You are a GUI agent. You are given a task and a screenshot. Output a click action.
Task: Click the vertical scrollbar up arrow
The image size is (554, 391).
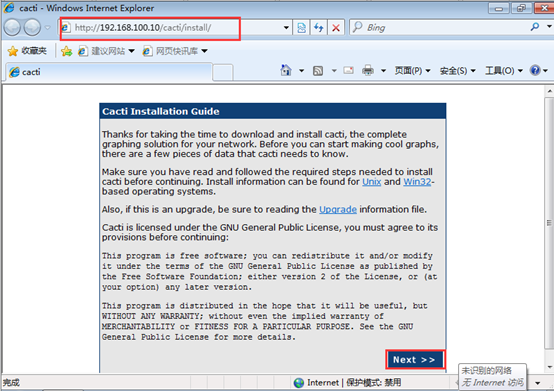pyautogui.click(x=549, y=91)
